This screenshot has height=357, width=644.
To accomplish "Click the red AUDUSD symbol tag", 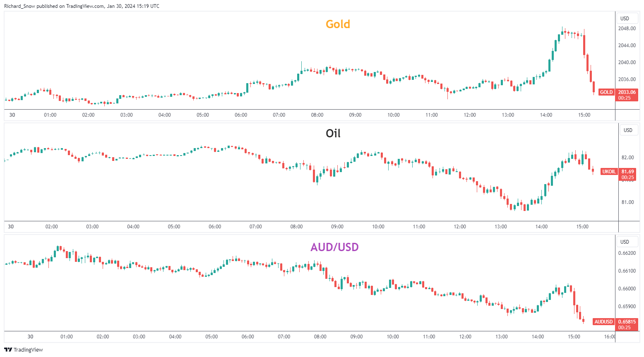I will 603,322.
